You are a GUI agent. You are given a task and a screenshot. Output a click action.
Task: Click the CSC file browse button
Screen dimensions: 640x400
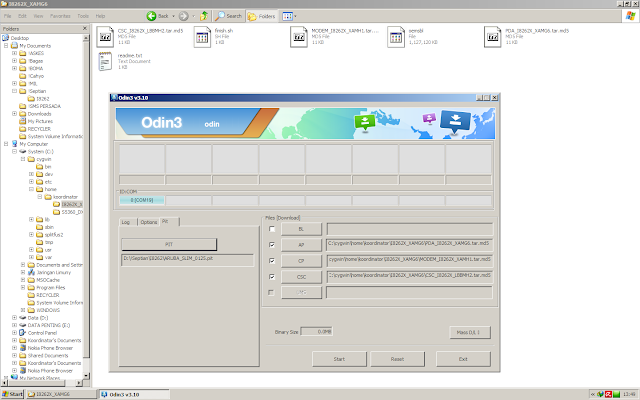click(301, 277)
